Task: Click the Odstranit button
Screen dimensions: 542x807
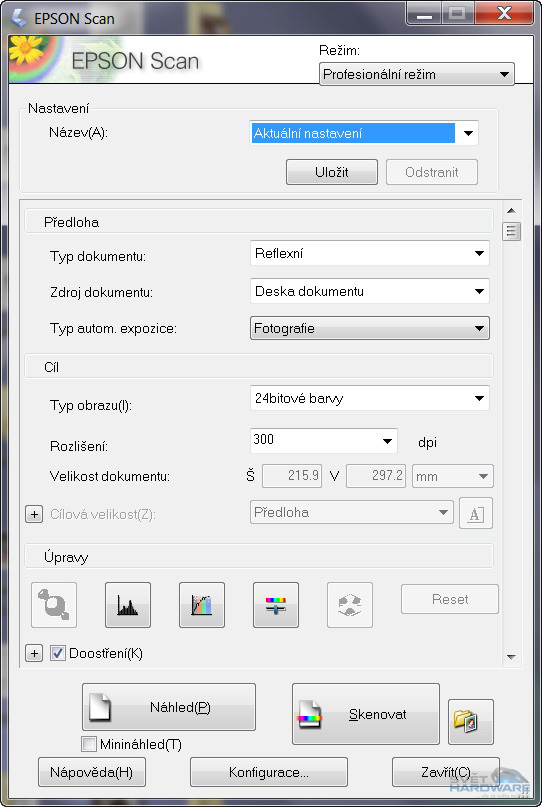Action: click(x=431, y=172)
